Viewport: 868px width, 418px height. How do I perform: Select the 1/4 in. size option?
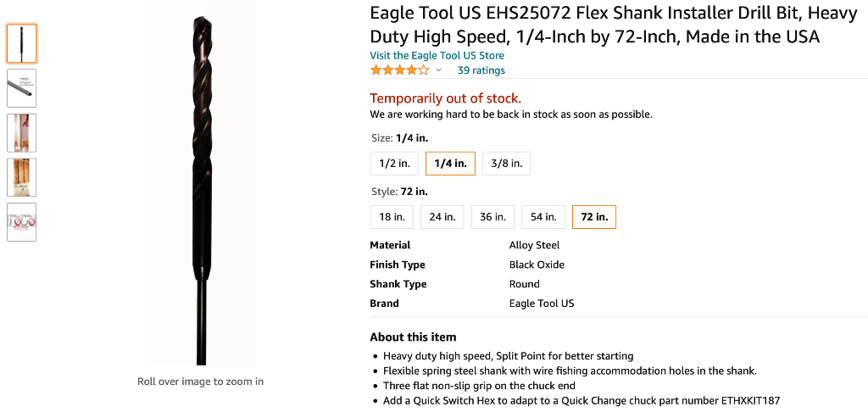point(450,164)
